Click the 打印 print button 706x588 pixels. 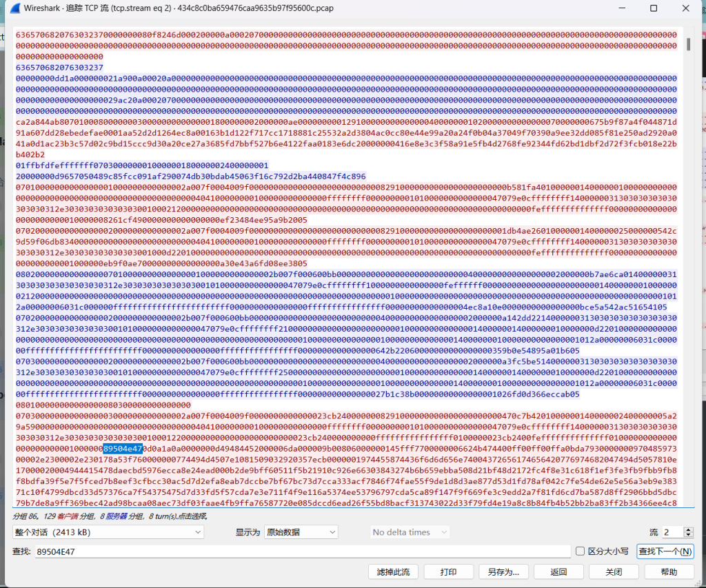[x=449, y=571]
